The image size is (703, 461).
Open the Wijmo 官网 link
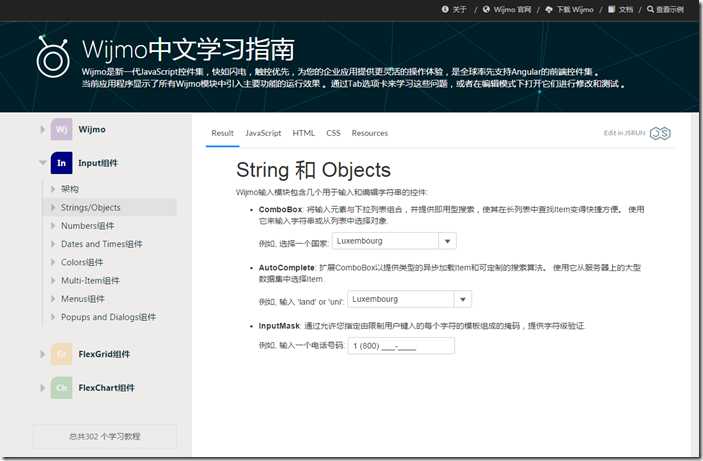pyautogui.click(x=512, y=9)
